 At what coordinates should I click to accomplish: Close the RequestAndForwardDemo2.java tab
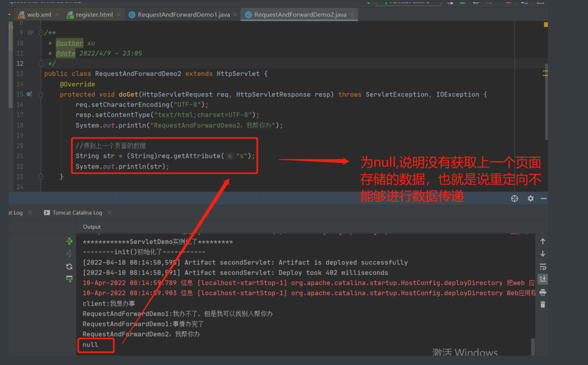352,14
